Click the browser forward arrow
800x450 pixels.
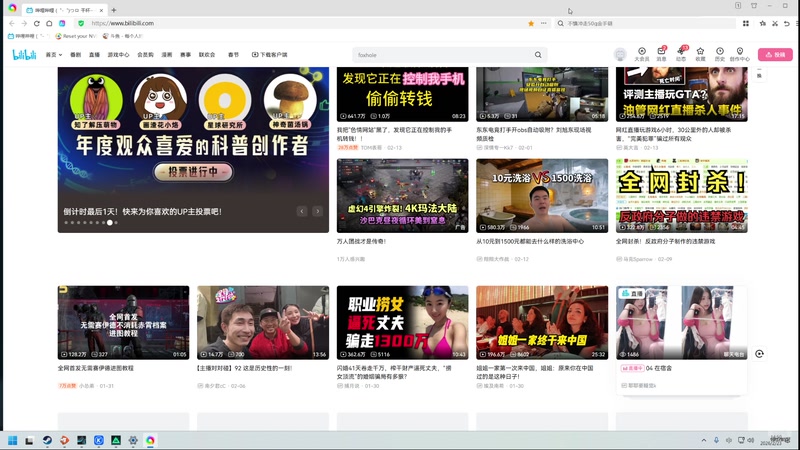pyautogui.click(x=24, y=23)
